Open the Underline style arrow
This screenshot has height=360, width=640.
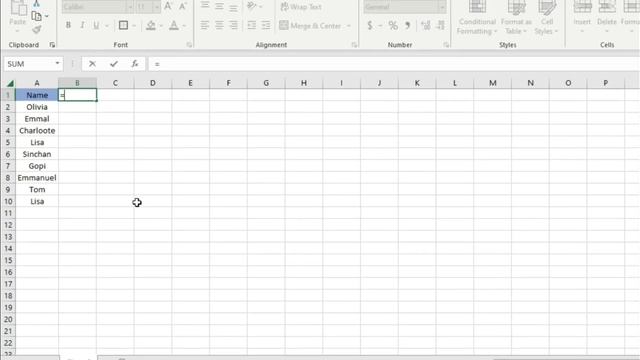pos(107,26)
